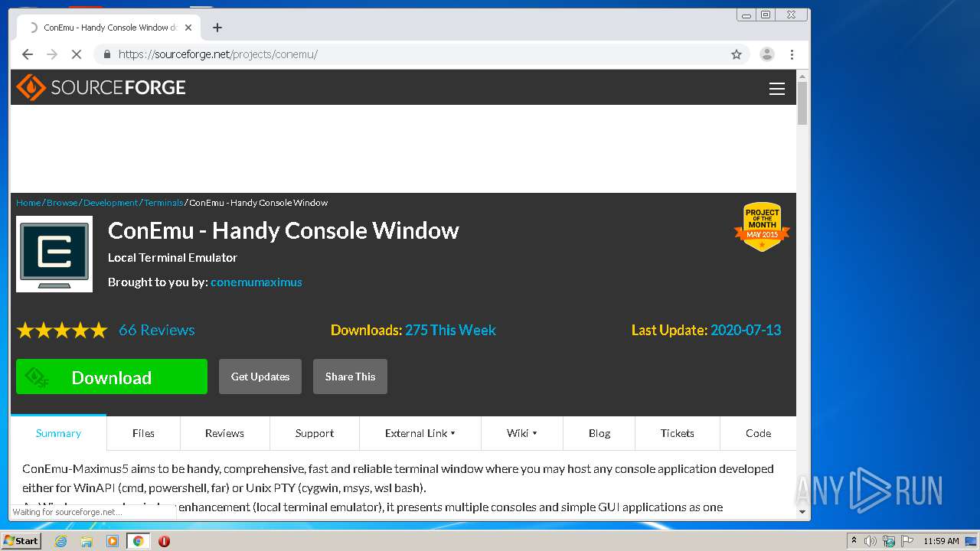Image resolution: width=980 pixels, height=551 pixels.
Task: Click the scrollbar down arrow
Action: 802,511
